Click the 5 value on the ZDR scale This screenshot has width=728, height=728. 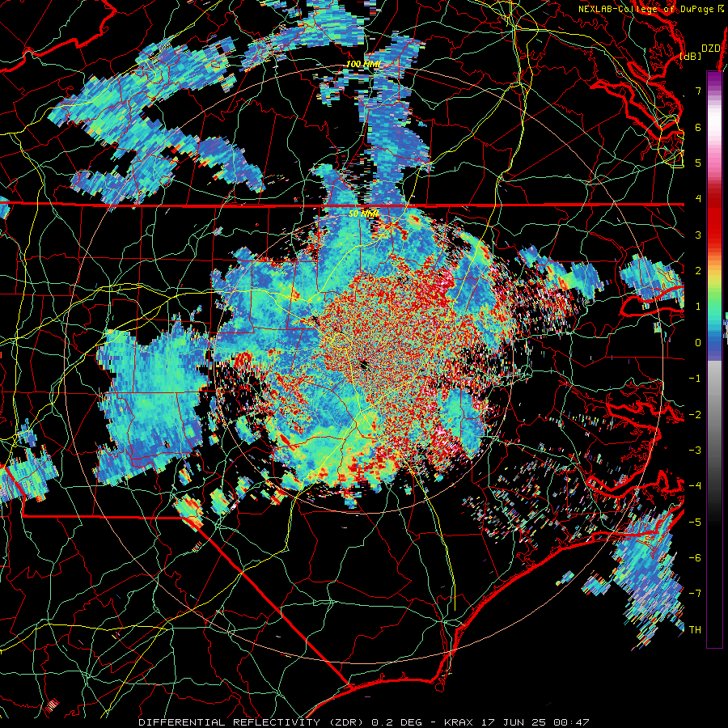coord(698,163)
